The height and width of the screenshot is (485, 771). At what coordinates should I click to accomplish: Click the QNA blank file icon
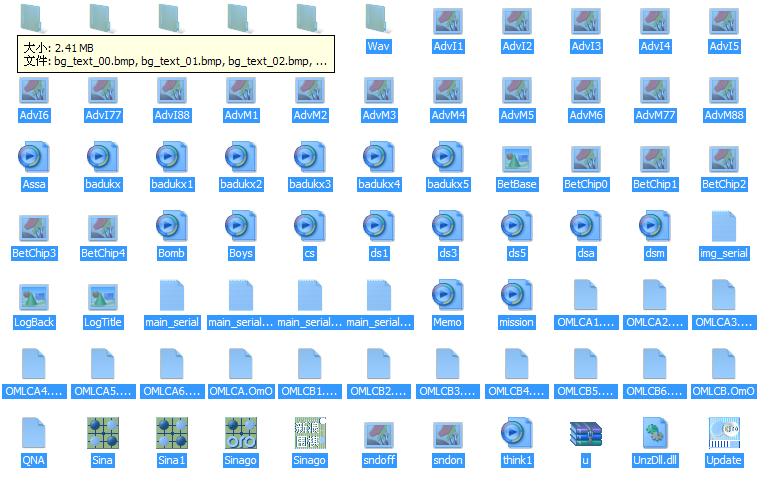[x=33, y=433]
